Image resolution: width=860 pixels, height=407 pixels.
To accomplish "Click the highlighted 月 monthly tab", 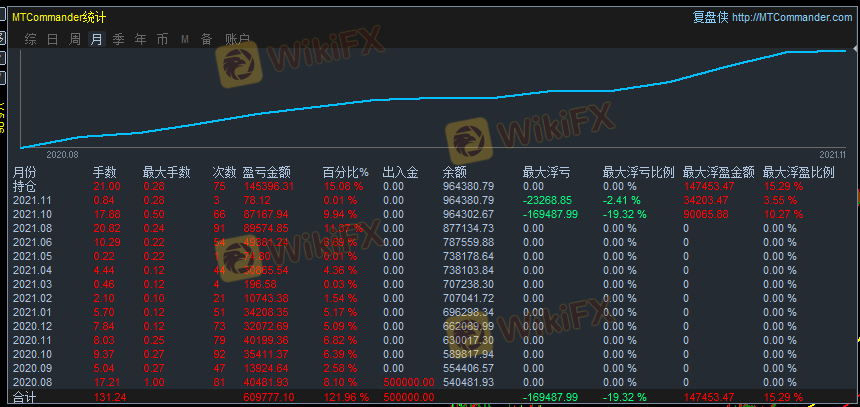I will click(96, 39).
